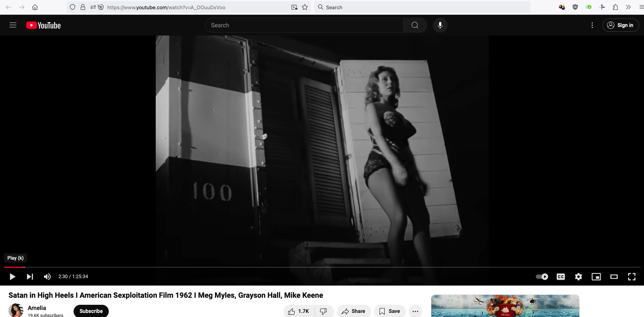Go back with the browser back arrow
This screenshot has width=644, height=317.
(9, 7)
